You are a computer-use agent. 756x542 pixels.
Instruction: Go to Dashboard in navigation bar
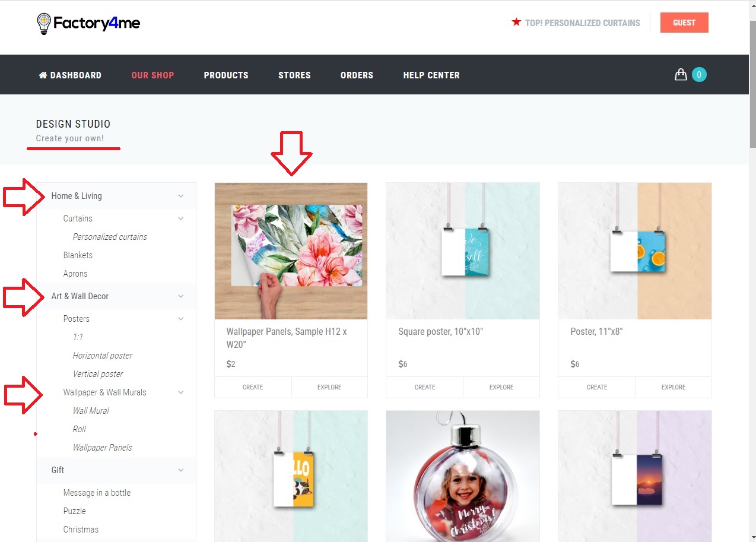tap(70, 75)
